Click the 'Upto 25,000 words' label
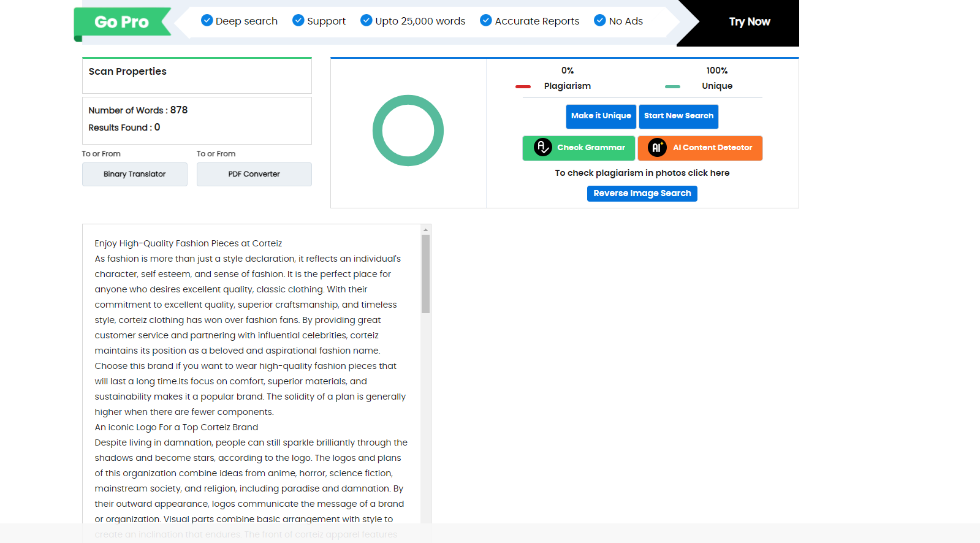Viewport: 980px width, 543px height. click(x=420, y=21)
